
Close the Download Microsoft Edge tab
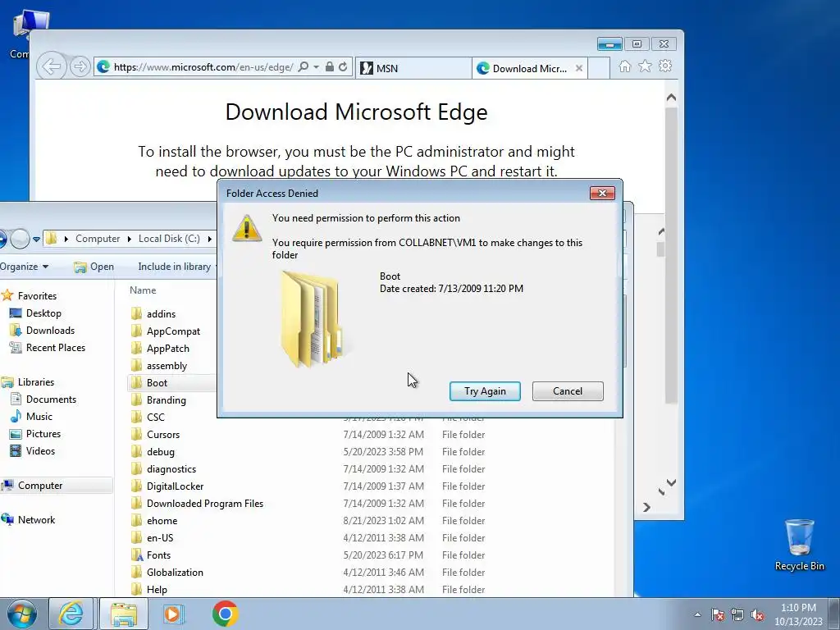(578, 69)
